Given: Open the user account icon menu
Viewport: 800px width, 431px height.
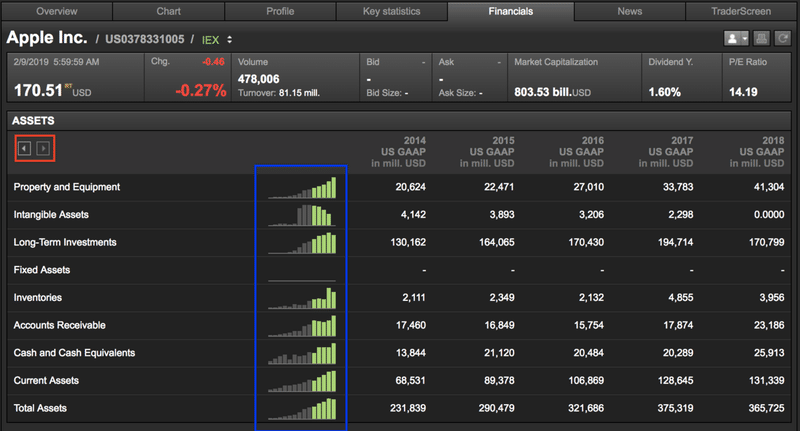Looking at the screenshot, I should (x=736, y=38).
